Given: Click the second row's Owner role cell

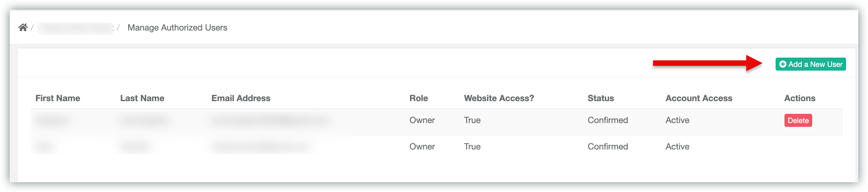Looking at the screenshot, I should [422, 146].
